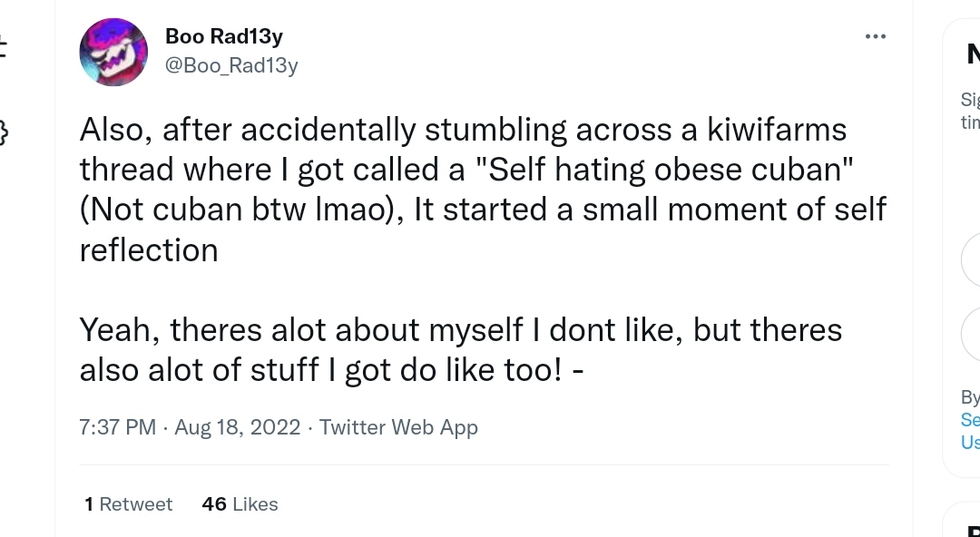Visit the Boo Rad13y display name link
Screen dimensions: 980x537
point(224,36)
